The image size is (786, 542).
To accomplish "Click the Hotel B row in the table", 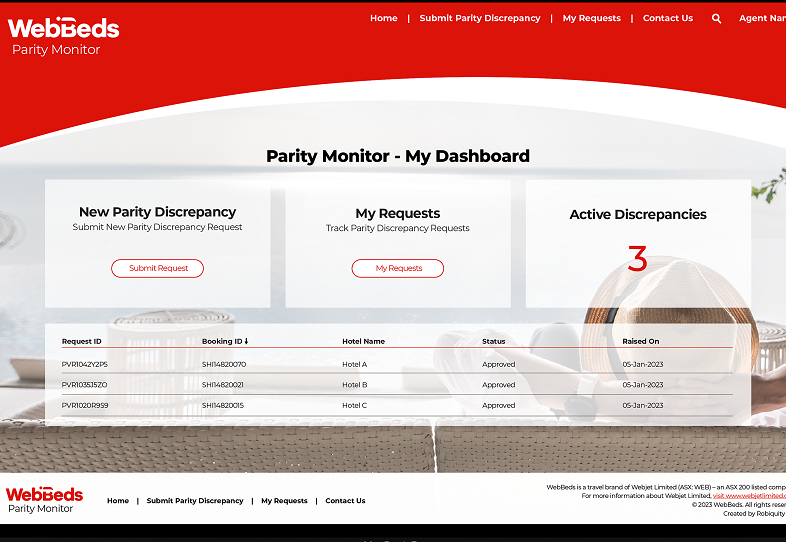I will tap(355, 385).
